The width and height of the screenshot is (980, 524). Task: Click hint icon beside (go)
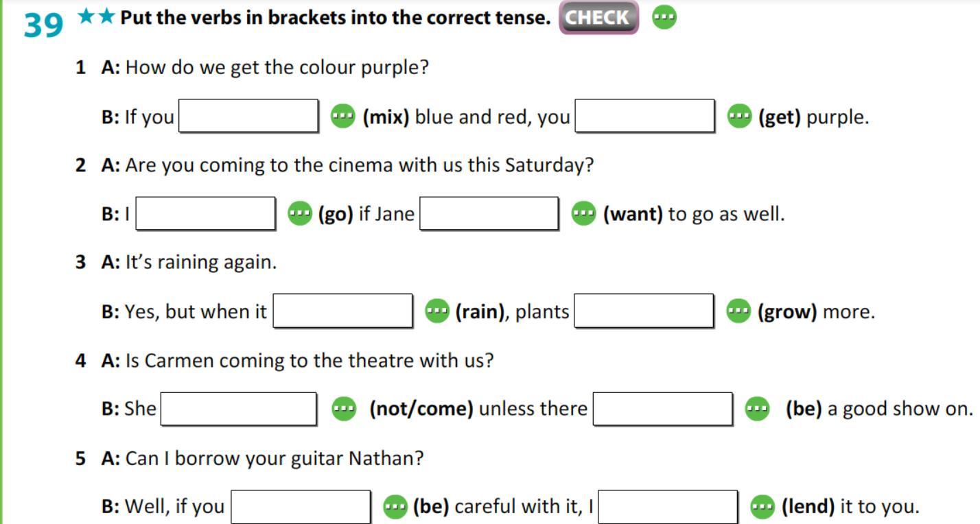299,214
